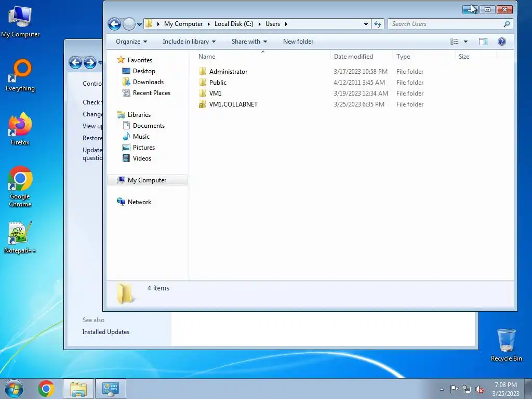Open the taskbar clock showing 7:08 PM
Viewport: 532px width, 399px height.
click(506, 389)
